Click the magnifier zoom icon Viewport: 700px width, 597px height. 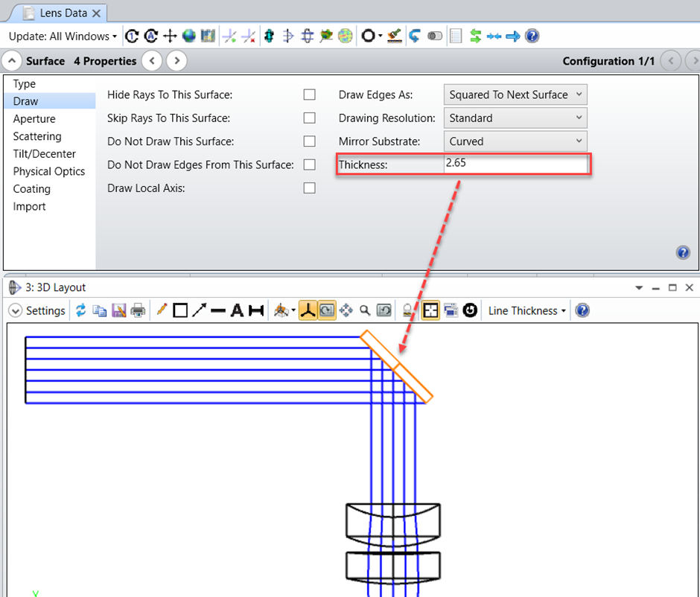point(365,310)
